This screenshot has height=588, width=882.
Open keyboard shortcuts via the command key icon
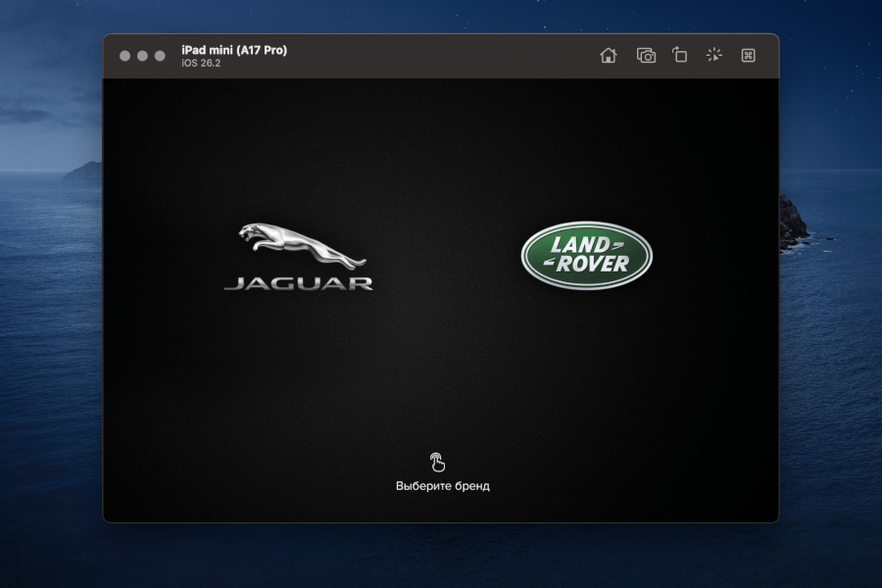point(749,56)
